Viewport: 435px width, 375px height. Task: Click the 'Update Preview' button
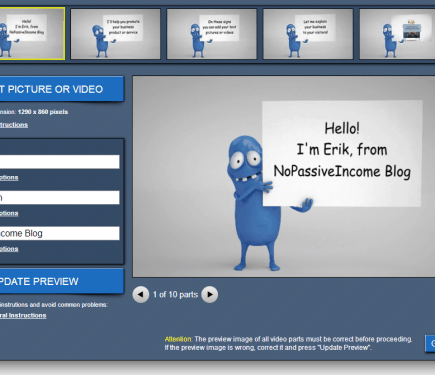point(61,281)
